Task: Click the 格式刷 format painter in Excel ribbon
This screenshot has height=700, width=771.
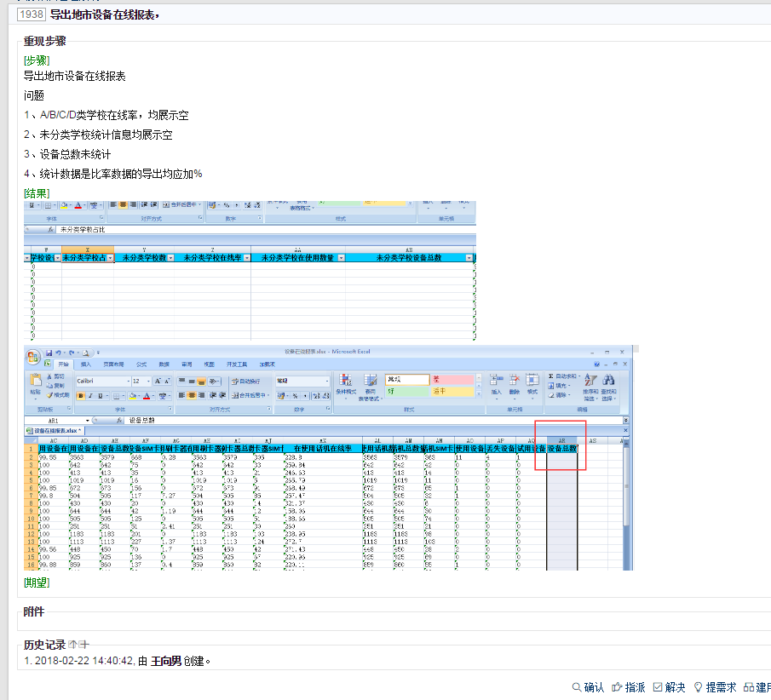Action: click(x=58, y=395)
